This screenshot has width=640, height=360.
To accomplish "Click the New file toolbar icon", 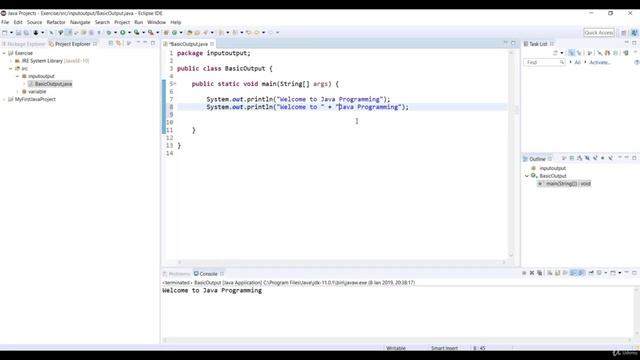I will coord(4,33).
